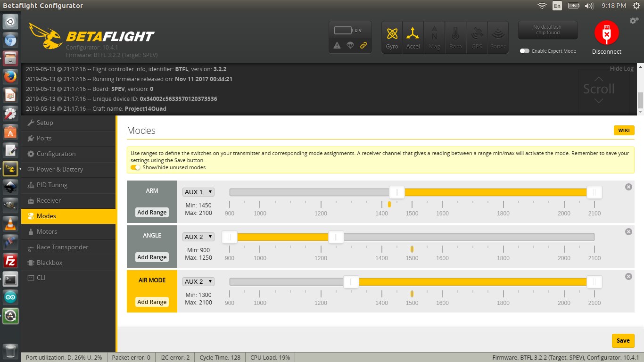
Task: Launch Firefox from the dock
Action: [x=10, y=76]
